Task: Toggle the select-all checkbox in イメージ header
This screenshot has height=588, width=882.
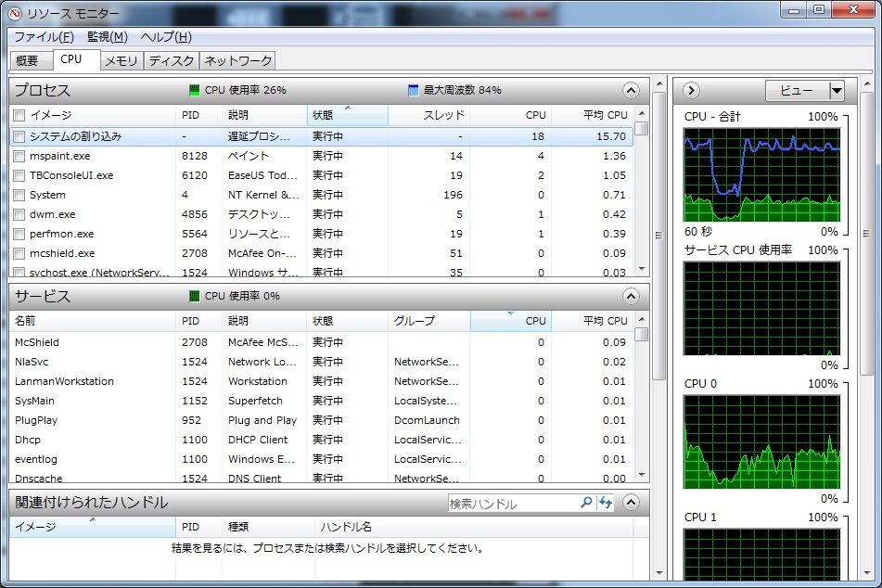Action: click(19, 115)
